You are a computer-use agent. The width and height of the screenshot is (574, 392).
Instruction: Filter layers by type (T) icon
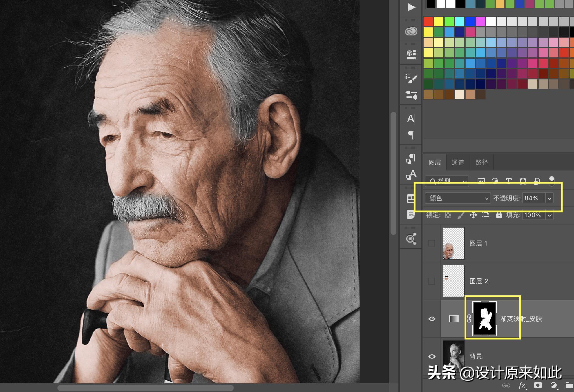point(508,181)
